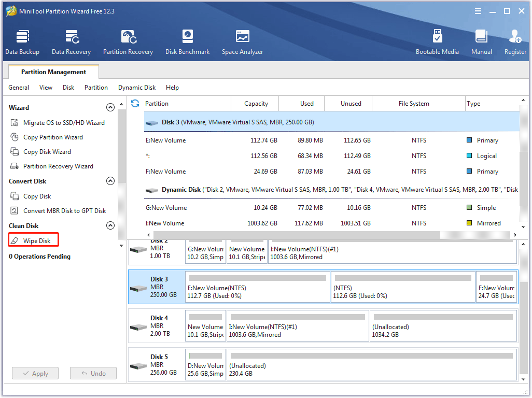Collapse the Clean Disk section
Viewport: 532px width, 398px height.
(x=110, y=225)
